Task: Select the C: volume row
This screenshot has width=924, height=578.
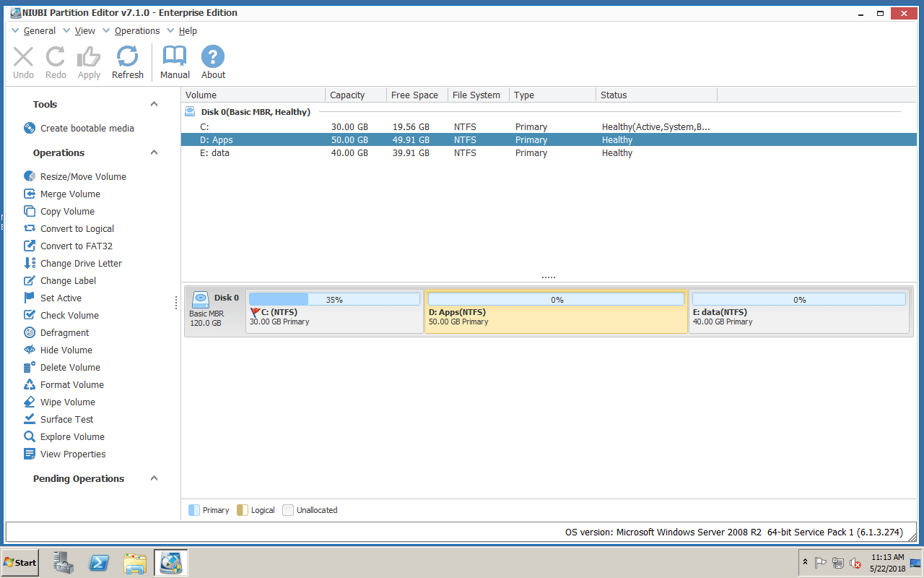Action: (x=549, y=126)
